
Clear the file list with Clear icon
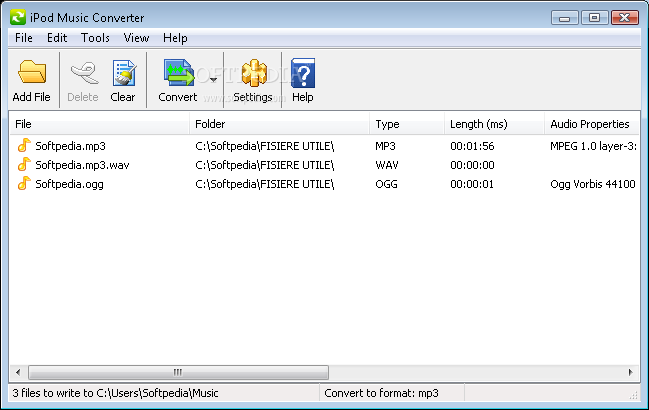coord(124,73)
